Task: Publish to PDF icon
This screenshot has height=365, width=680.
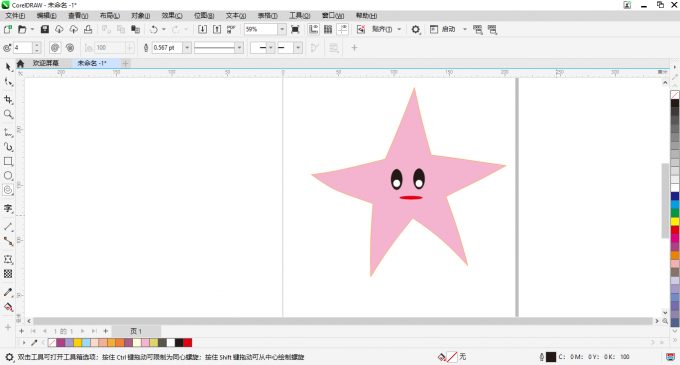Action: (x=231, y=29)
